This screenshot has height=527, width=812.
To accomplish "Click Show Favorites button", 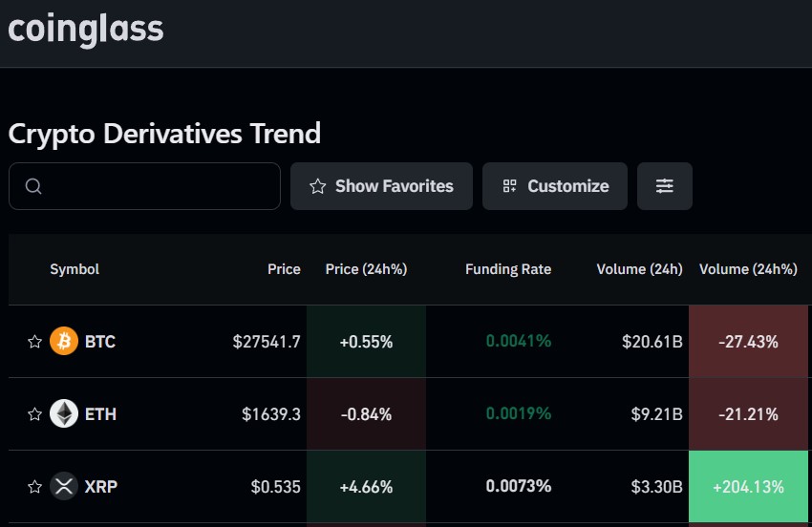I will [x=381, y=186].
